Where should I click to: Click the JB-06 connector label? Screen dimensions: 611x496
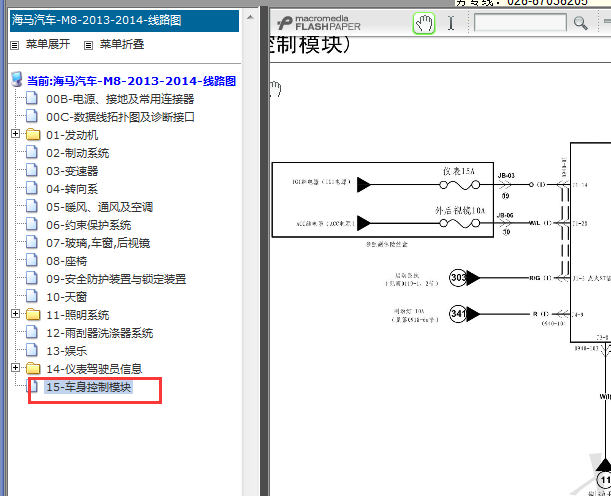505,215
